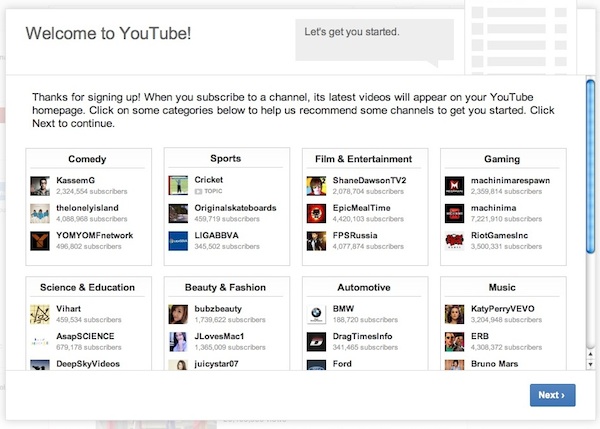The width and height of the screenshot is (600, 429).
Task: Click the bubzbeauty channel avatar
Action: pos(178,313)
